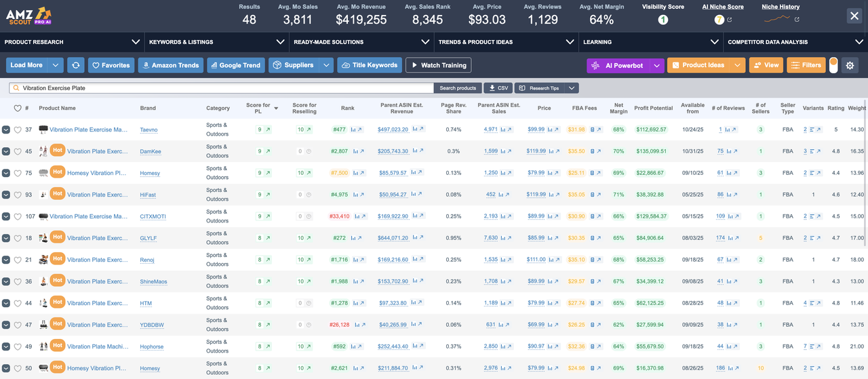Click Taevno product thumbnail image
The width and height of the screenshot is (868, 379).
click(43, 129)
